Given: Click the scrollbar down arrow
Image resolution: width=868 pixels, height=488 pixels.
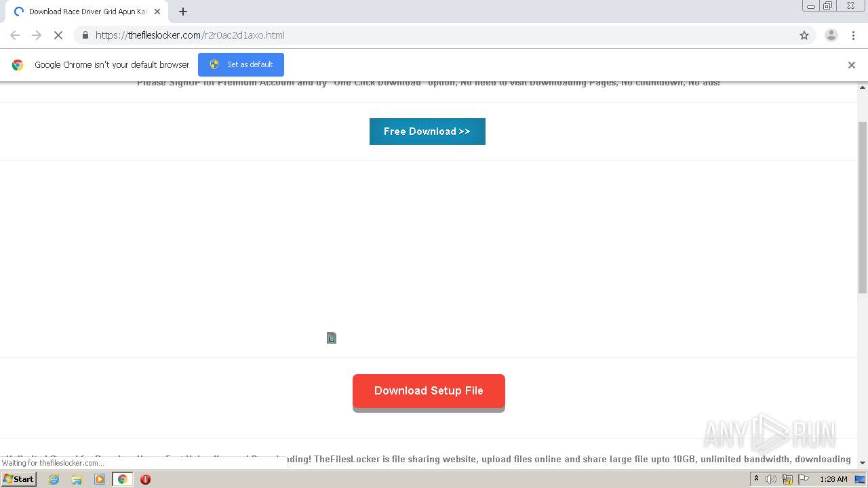Looking at the screenshot, I should 863,463.
